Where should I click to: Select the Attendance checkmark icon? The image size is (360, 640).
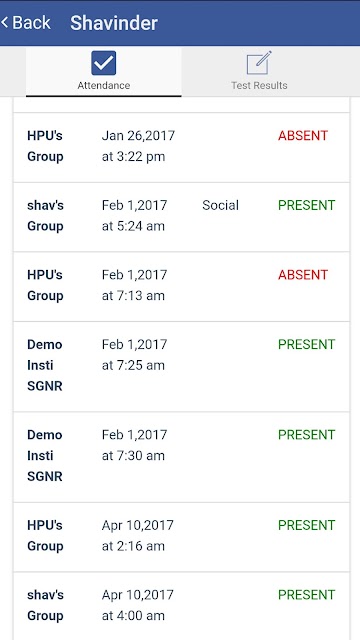coord(104,63)
